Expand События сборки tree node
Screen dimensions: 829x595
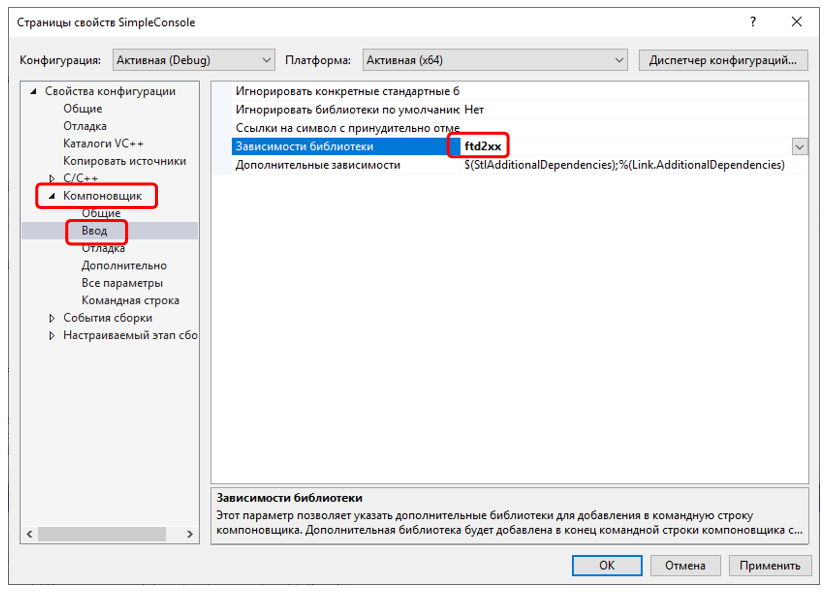52,318
